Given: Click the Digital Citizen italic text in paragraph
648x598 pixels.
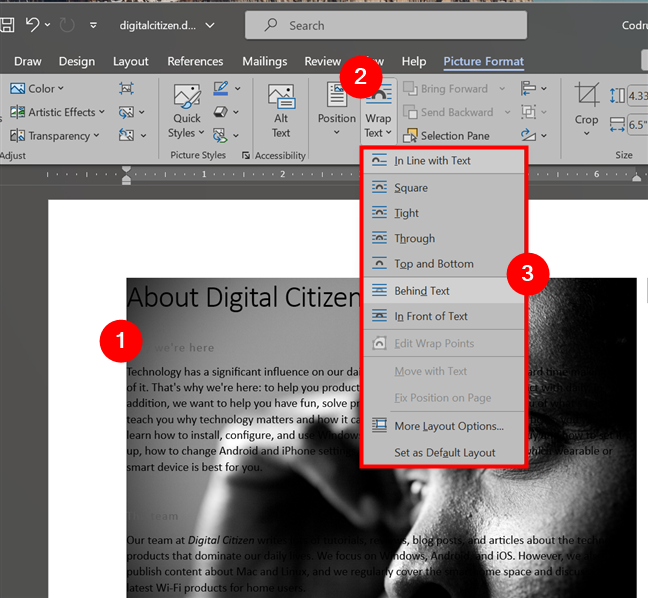Looking at the screenshot, I should click(x=221, y=540).
